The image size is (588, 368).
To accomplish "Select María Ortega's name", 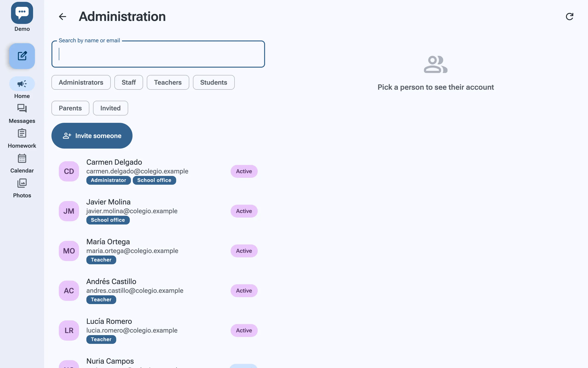I will point(108,242).
